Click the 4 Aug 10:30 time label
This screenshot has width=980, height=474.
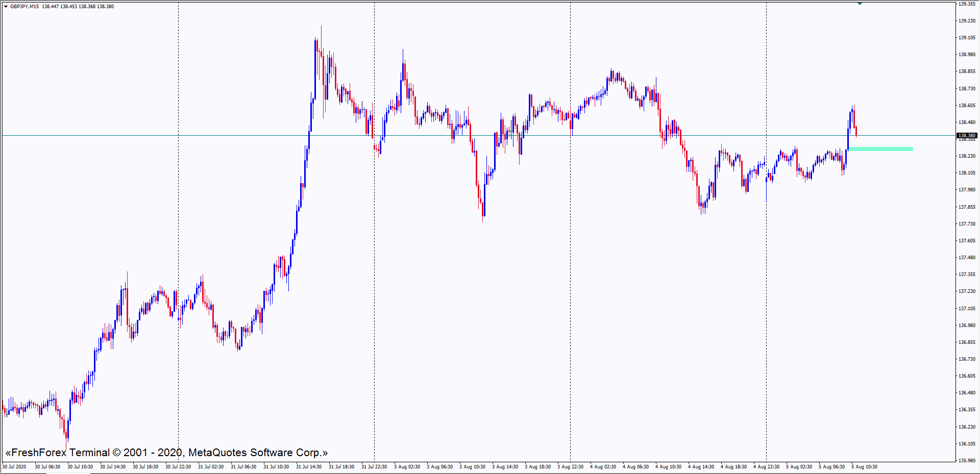pos(668,467)
